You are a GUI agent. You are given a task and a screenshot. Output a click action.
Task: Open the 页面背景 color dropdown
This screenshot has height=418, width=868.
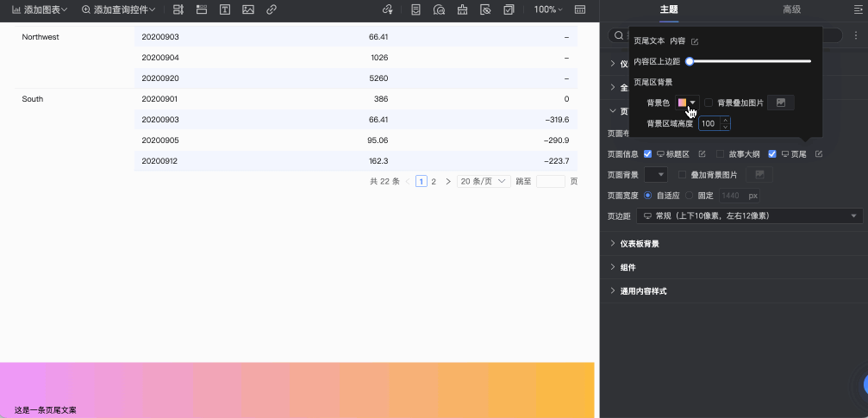[657, 175]
